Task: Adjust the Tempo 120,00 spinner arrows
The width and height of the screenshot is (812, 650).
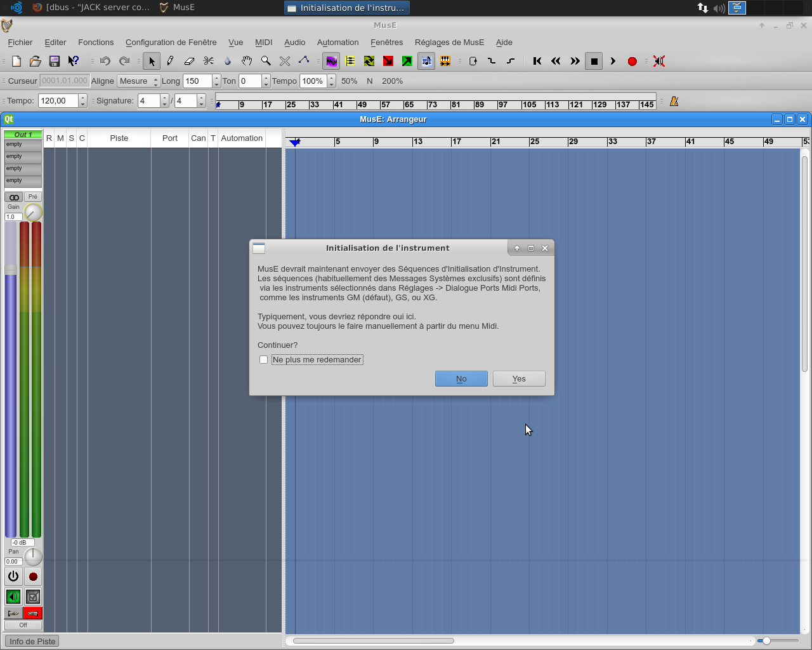Action: (x=82, y=101)
